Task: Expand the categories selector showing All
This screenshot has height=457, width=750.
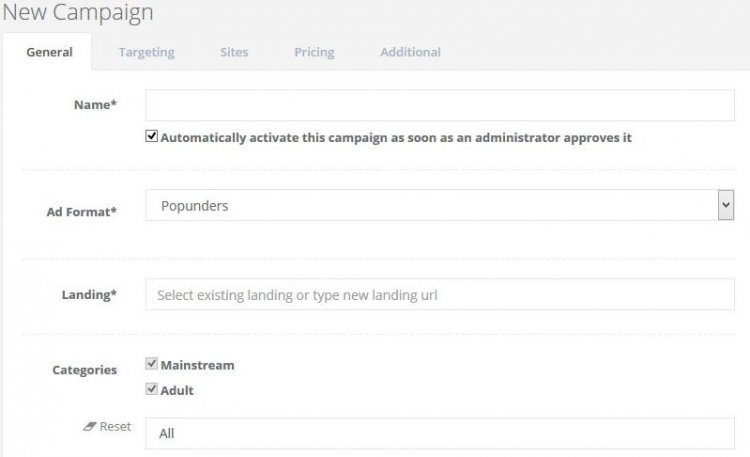Action: [440, 433]
